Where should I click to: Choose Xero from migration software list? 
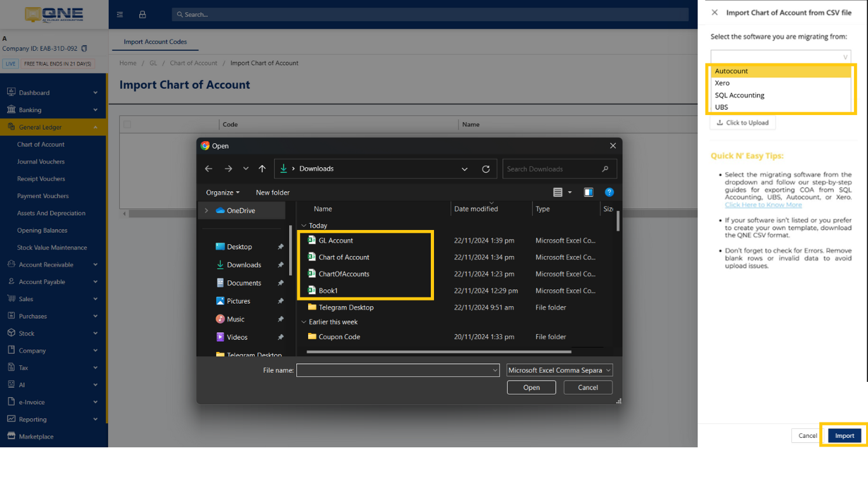[x=781, y=83]
